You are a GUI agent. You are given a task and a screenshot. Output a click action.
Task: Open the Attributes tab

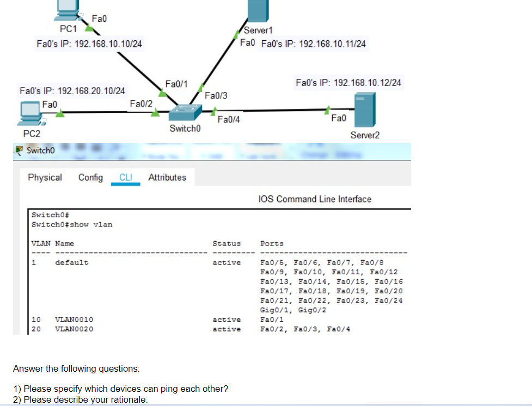pyautogui.click(x=167, y=177)
